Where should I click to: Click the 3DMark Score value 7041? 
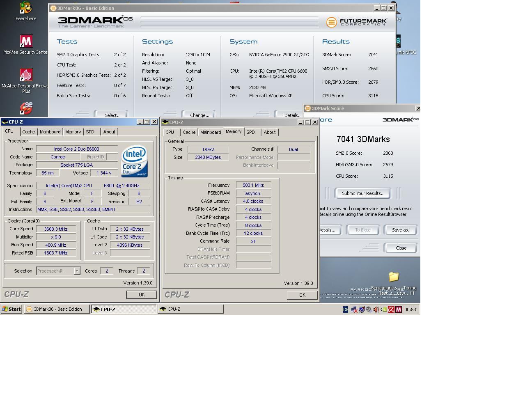(373, 55)
